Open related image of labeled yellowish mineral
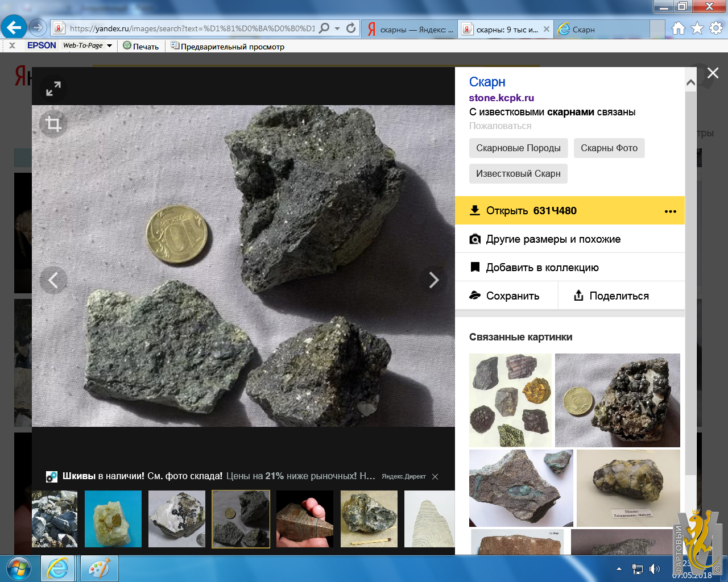728x582 pixels. click(x=628, y=488)
